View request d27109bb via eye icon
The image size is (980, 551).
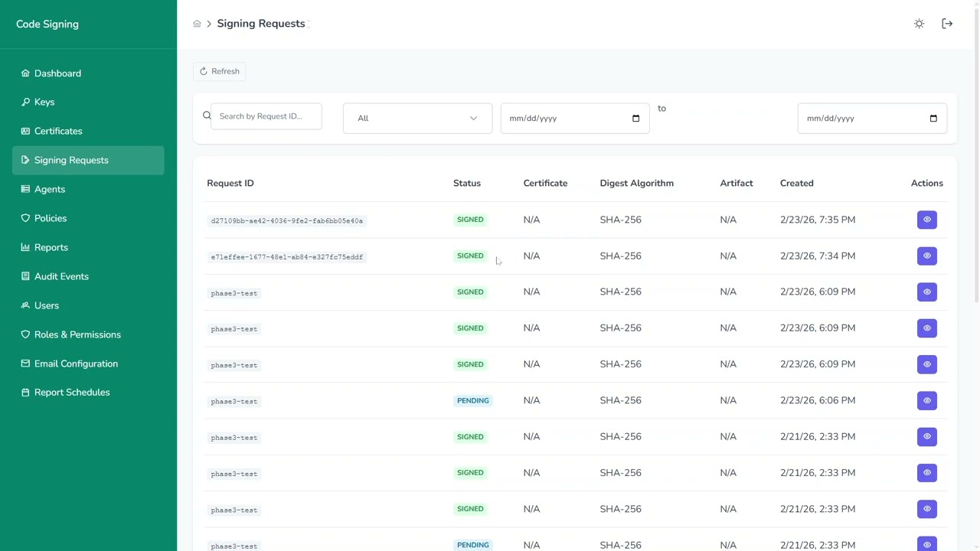click(x=927, y=220)
